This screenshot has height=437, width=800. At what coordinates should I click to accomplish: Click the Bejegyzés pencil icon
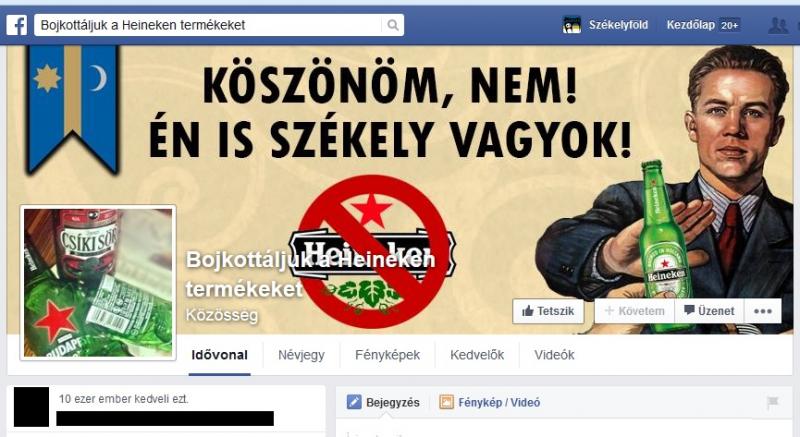pyautogui.click(x=354, y=402)
